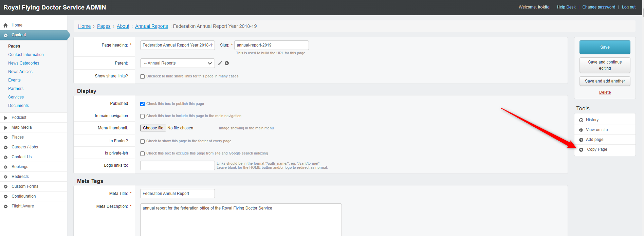Image resolution: width=644 pixels, height=236 pixels.
Task: Expand the Map Media section arrow
Action: click(x=6, y=128)
